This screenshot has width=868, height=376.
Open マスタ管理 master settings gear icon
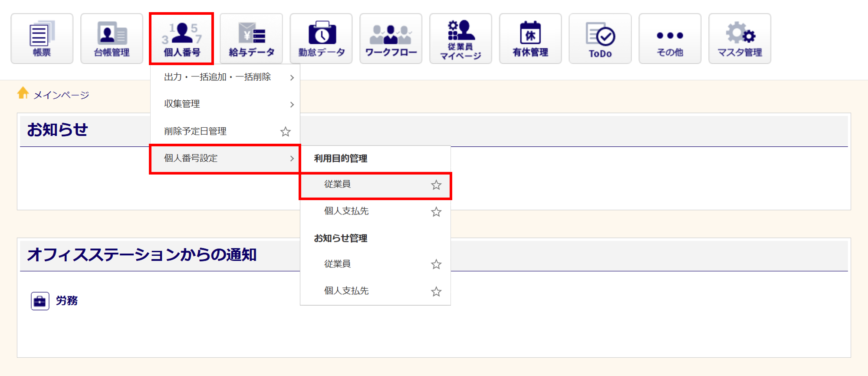[x=740, y=39]
